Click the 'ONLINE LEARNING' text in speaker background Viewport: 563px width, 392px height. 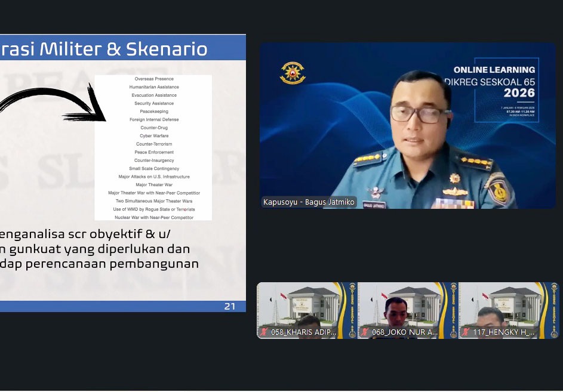tap(493, 70)
